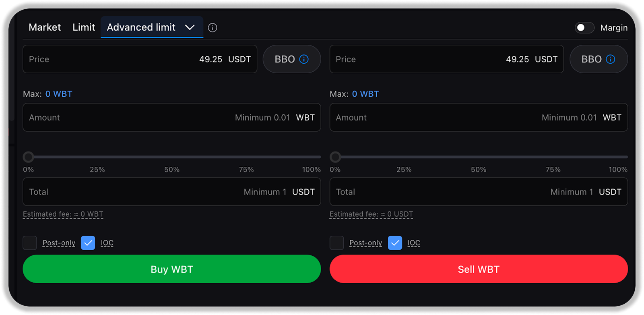This screenshot has height=315, width=644.
Task: Expand the Advanced limit dropdown chevron
Action: pyautogui.click(x=190, y=27)
